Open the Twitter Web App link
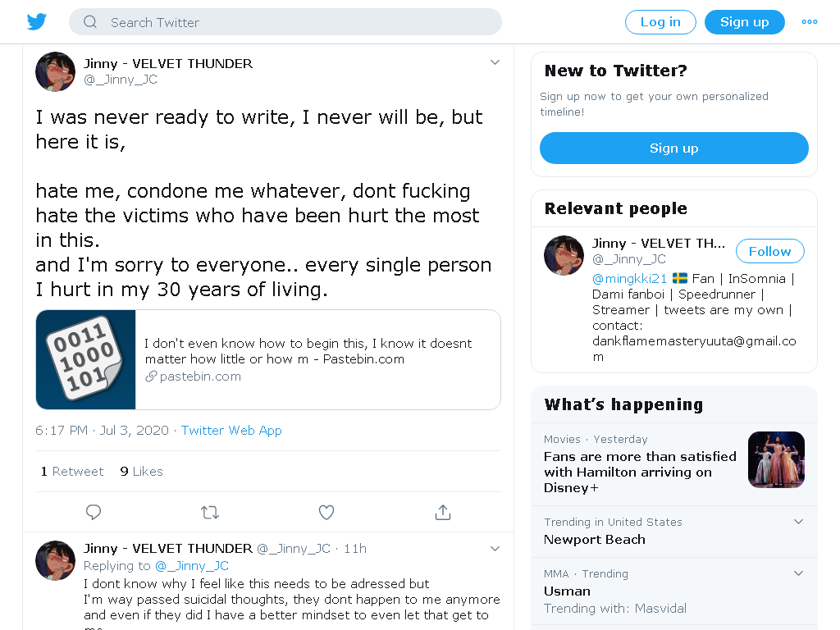The height and width of the screenshot is (630, 840). tap(231, 430)
